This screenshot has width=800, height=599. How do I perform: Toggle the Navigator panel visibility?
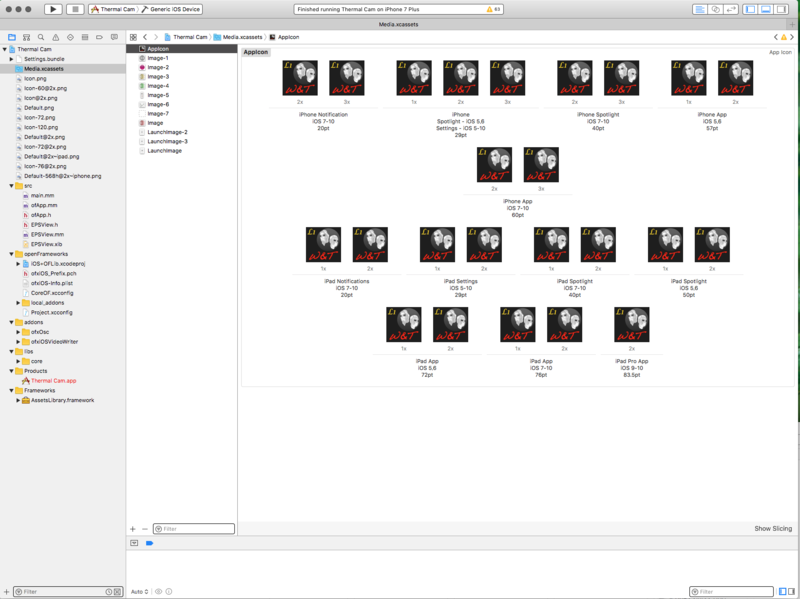point(750,9)
